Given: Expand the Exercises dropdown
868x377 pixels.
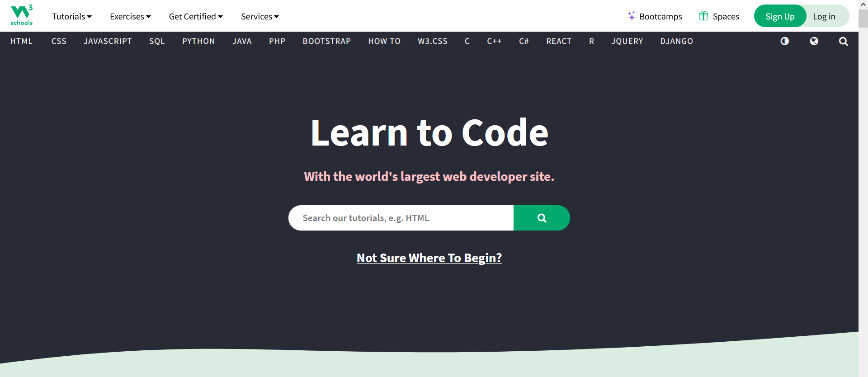Looking at the screenshot, I should [130, 16].
